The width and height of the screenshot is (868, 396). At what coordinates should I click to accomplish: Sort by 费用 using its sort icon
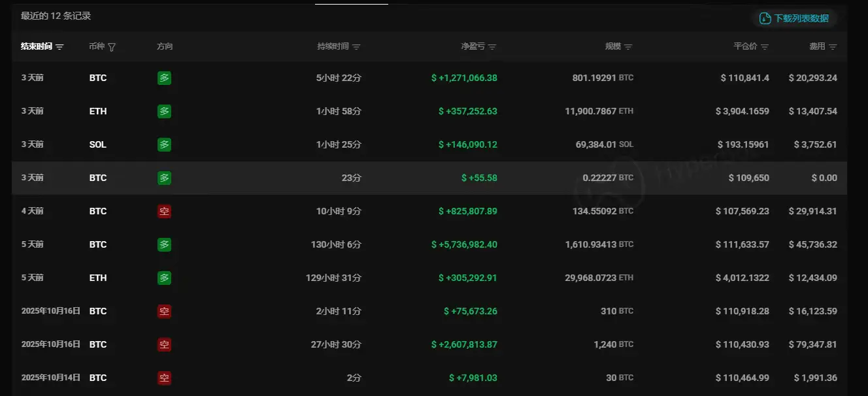pyautogui.click(x=833, y=47)
